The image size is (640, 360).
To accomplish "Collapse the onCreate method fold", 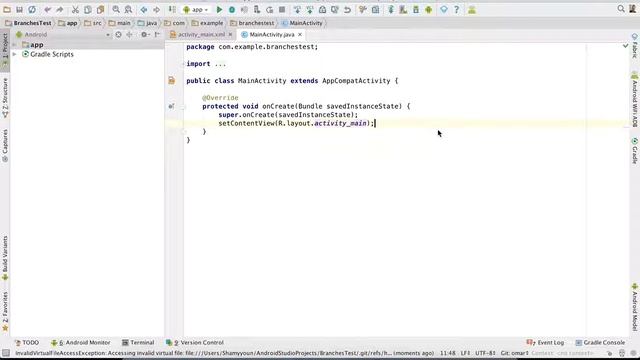I will pos(183,107).
